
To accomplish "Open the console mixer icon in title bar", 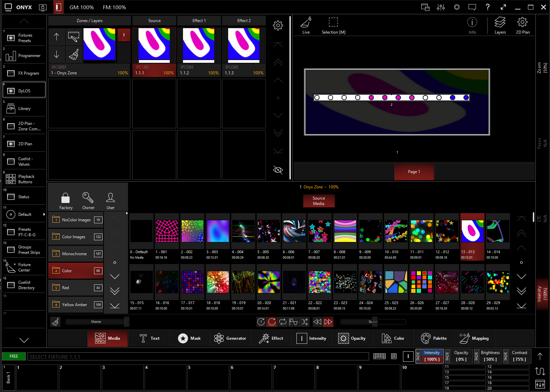I will pos(441,7).
